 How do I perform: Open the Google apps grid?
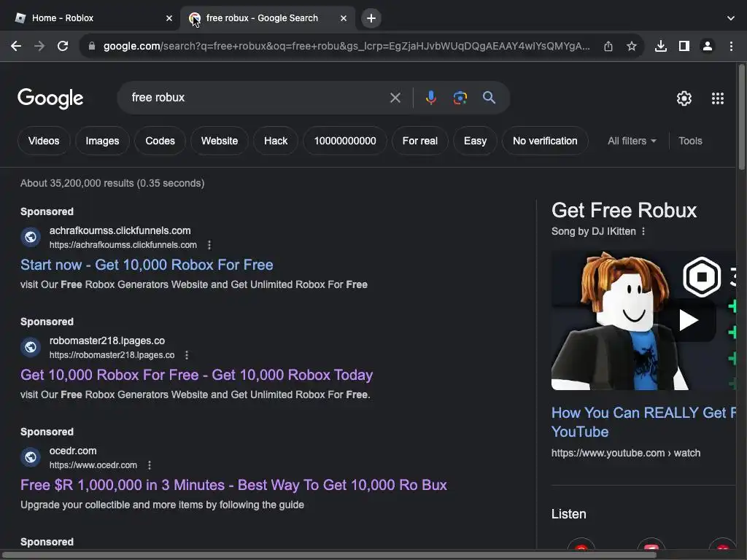tap(718, 98)
